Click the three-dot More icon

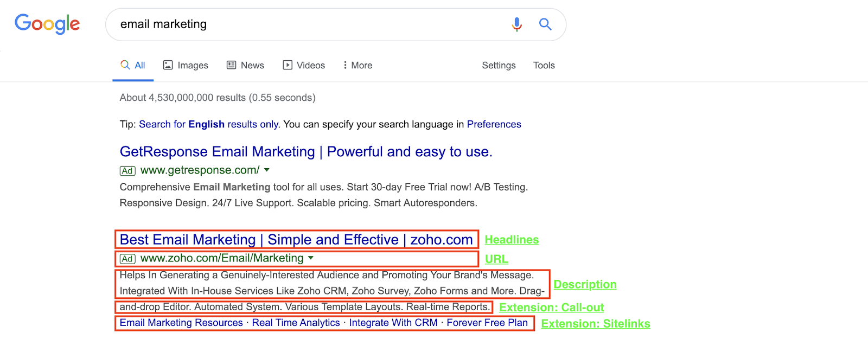click(x=345, y=65)
